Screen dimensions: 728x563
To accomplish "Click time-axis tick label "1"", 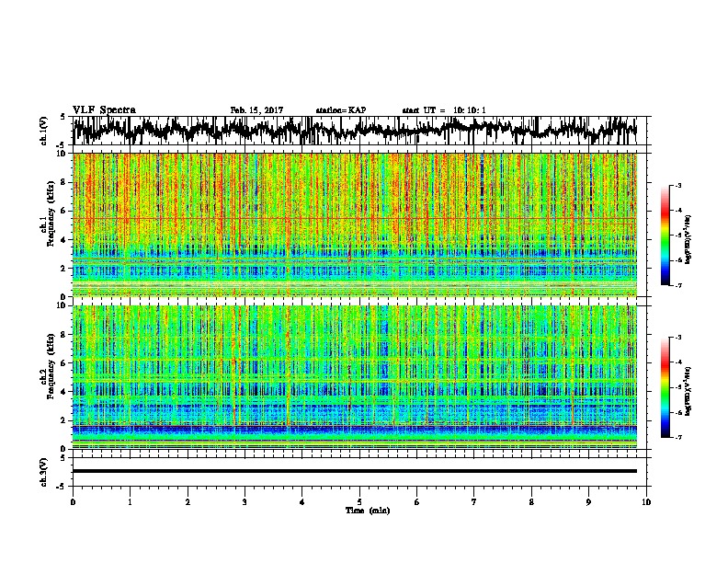I will [130, 502].
